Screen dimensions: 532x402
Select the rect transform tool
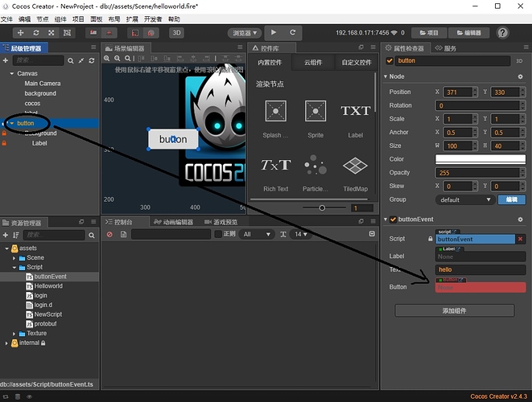[x=67, y=32]
